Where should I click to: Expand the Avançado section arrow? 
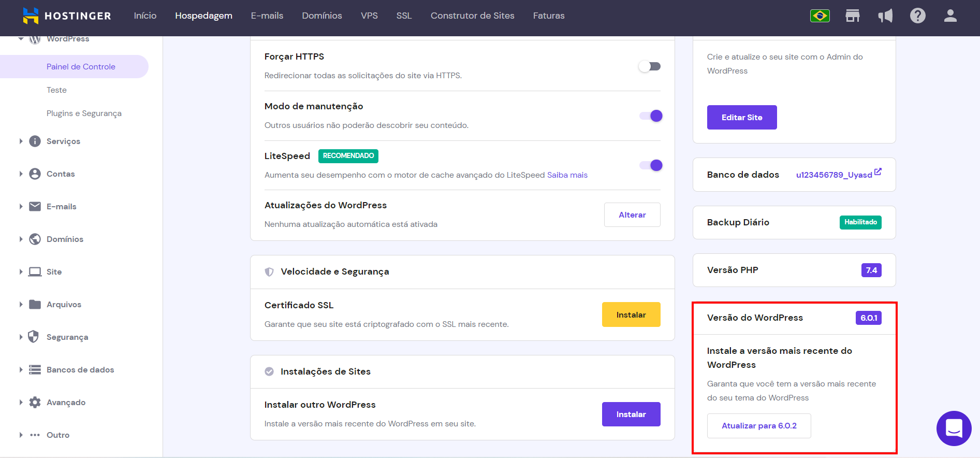pyautogui.click(x=21, y=403)
